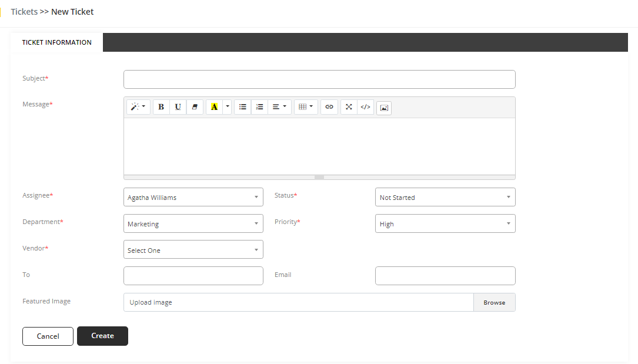Toggle underline formatting in message editor
Image resolution: width=638 pixels, height=364 pixels.
178,107
